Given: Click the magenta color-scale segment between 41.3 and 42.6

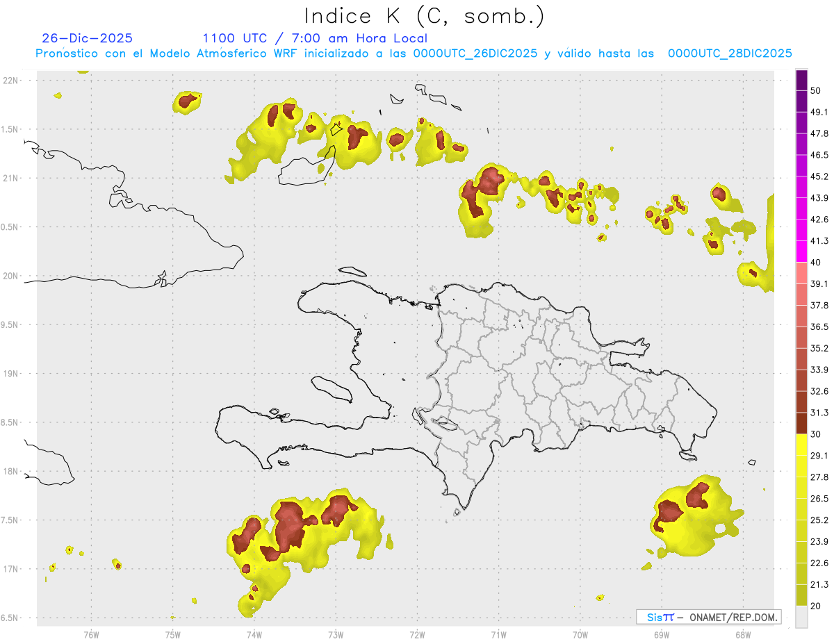Looking at the screenshot, I should click(x=801, y=230).
